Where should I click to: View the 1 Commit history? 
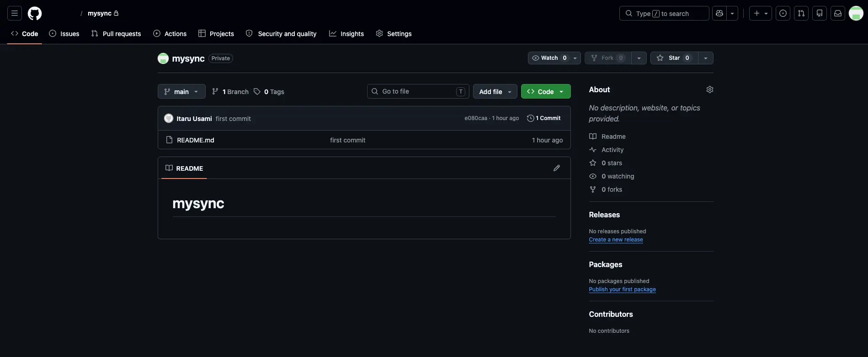pos(544,118)
